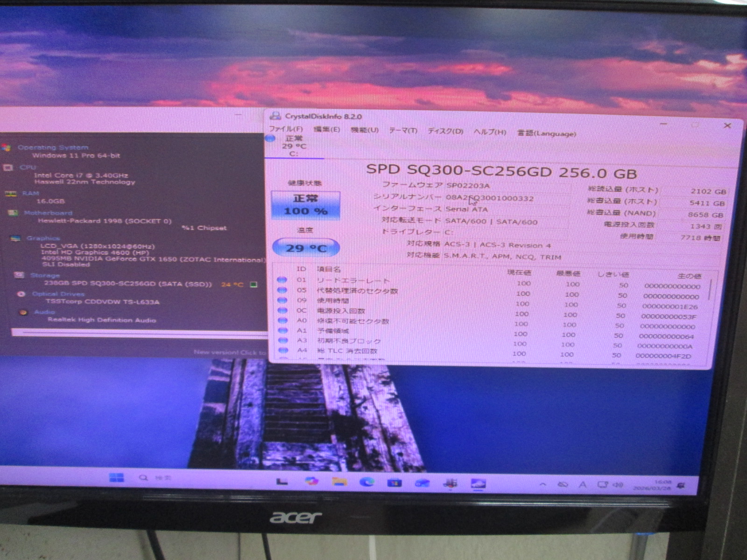Image resolution: width=747 pixels, height=560 pixels.
Task: Click the 正常 100% health status button
Action: point(305,205)
